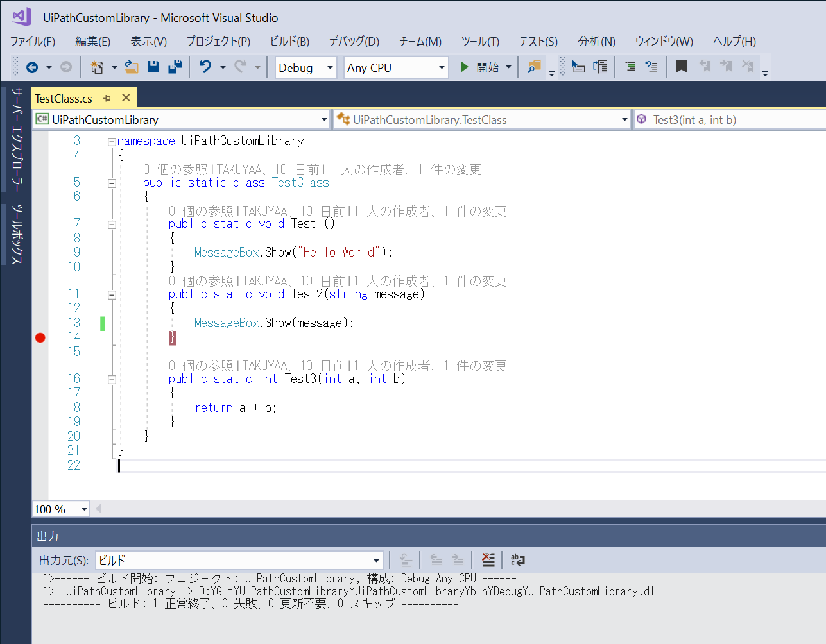Click the CodeLens reference text above Test1
Image resolution: width=826 pixels, height=644 pixels.
coord(338,211)
